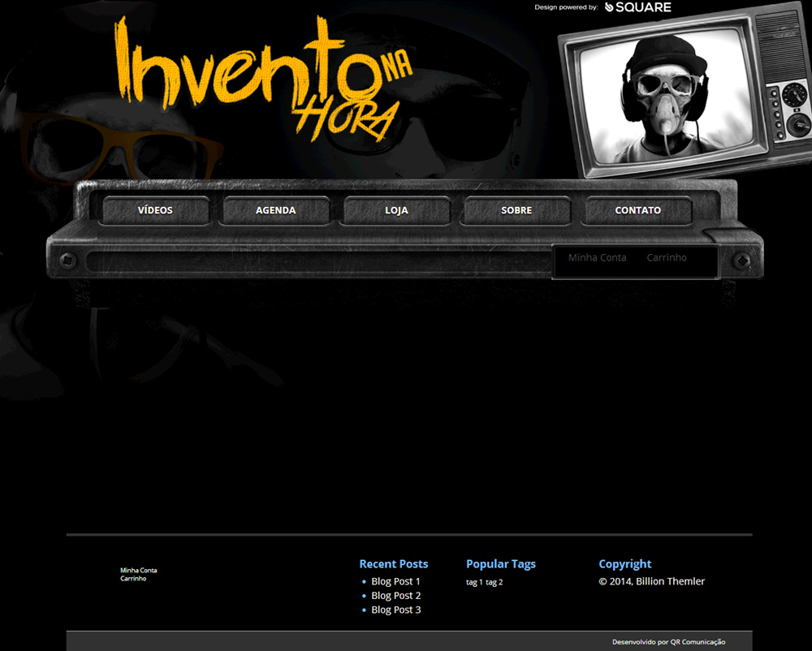Click the Copyright heading
Image resolution: width=812 pixels, height=651 pixels.
tap(625, 564)
